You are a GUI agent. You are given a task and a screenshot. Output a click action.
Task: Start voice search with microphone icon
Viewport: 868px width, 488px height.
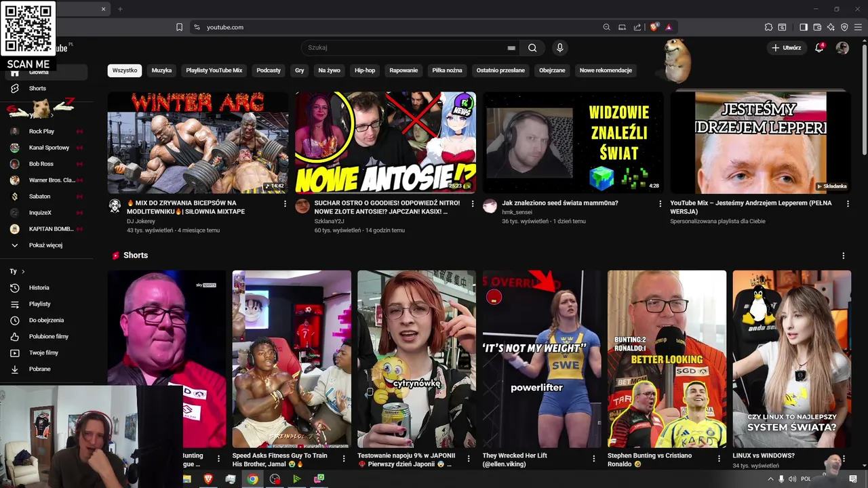[559, 47]
